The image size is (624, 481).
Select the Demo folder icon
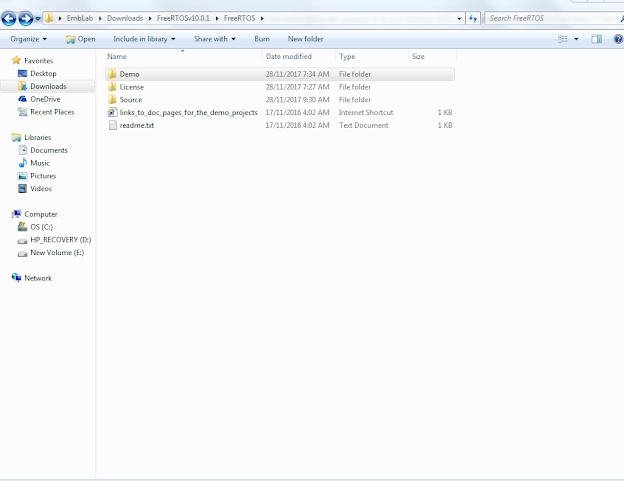tap(112, 74)
